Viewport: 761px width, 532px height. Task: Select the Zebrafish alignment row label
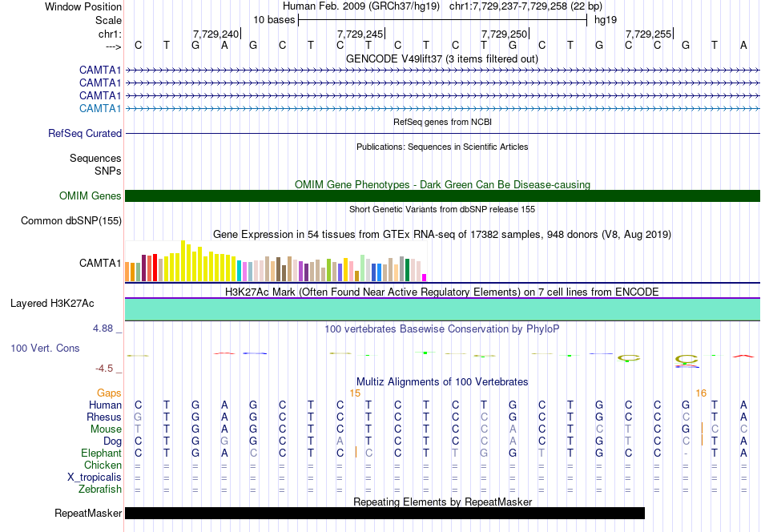[100, 489]
